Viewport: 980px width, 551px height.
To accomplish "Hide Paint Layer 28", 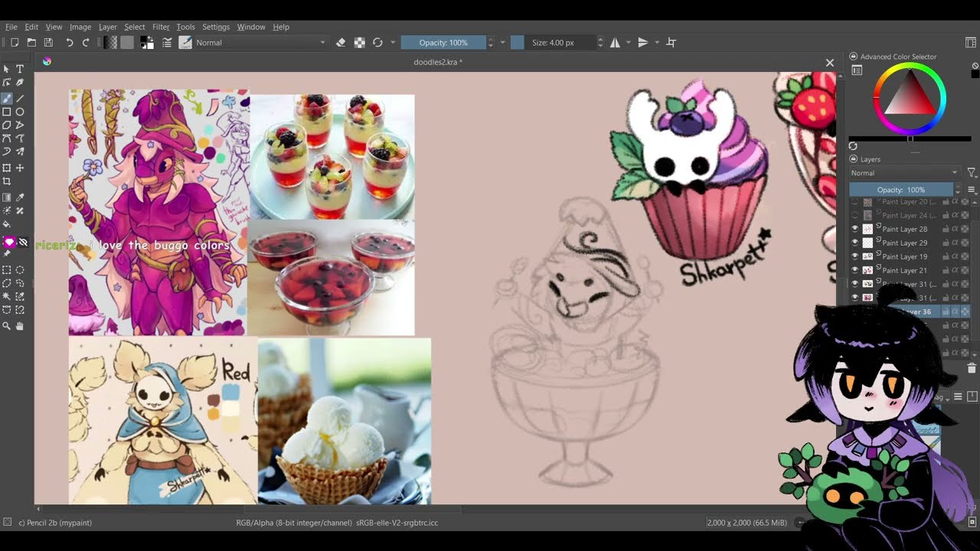I will coord(854,229).
